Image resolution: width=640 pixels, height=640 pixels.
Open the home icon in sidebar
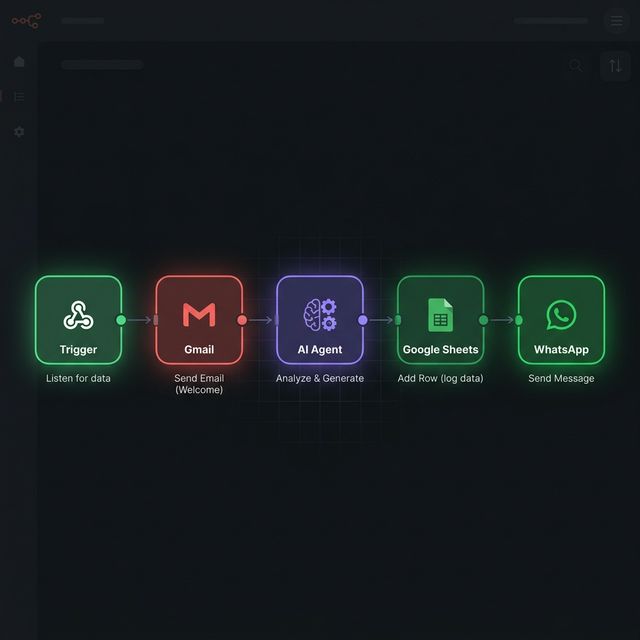[19, 62]
